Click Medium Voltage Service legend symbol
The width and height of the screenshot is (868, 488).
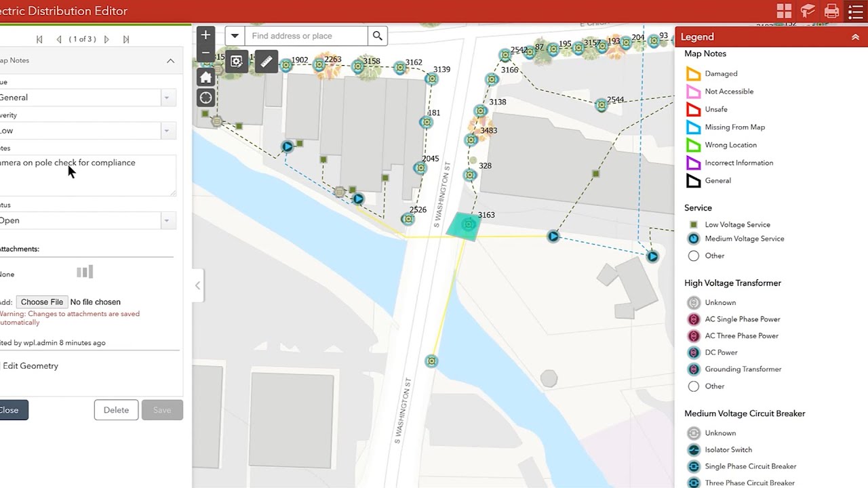point(693,239)
